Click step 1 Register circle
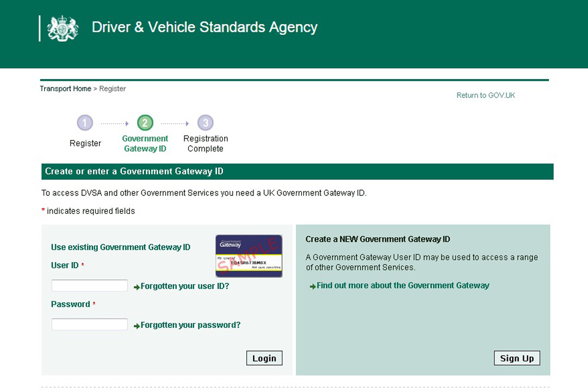This screenshot has width=588, height=392. pos(85,123)
